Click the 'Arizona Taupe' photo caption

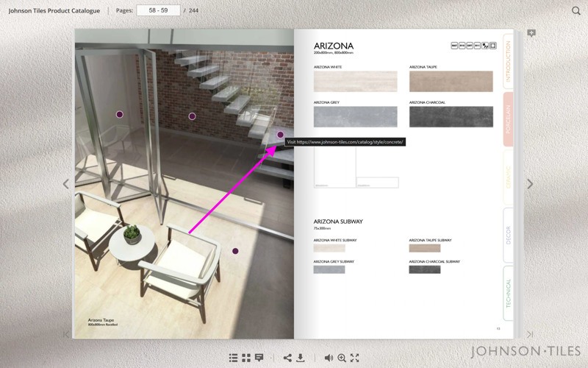pos(101,320)
